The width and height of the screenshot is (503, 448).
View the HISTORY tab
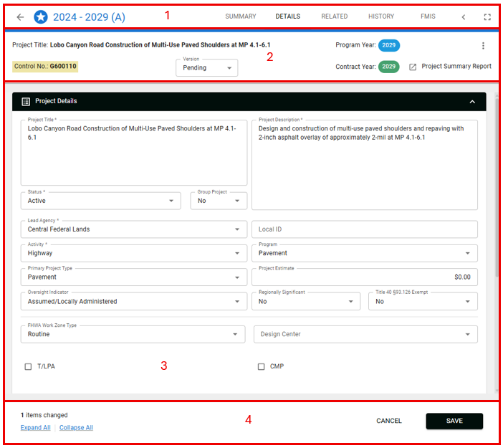coord(381,16)
